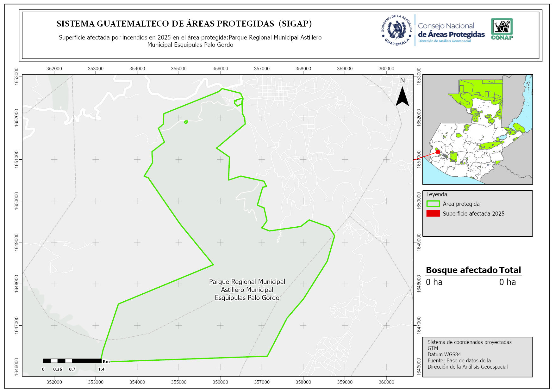Click the Guatemala inset overview map
This screenshot has height=392, width=555.
click(x=477, y=129)
